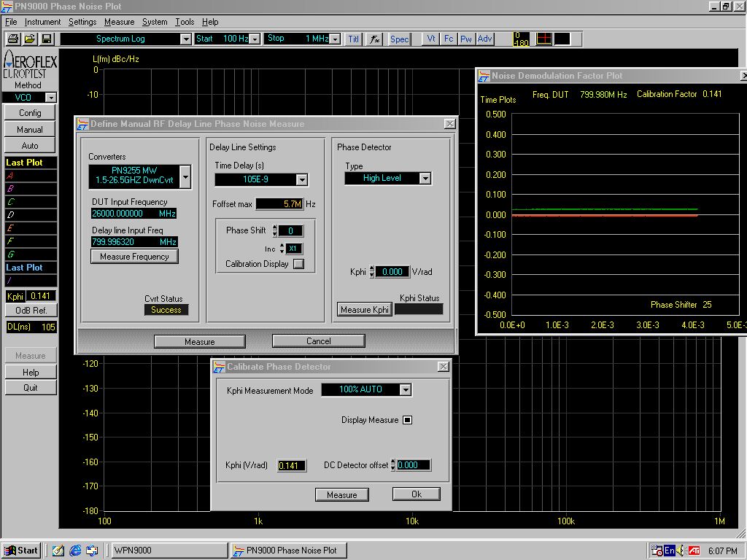Viewport: 747px width, 560px height.
Task: Open the Settings menu
Action: [82, 22]
